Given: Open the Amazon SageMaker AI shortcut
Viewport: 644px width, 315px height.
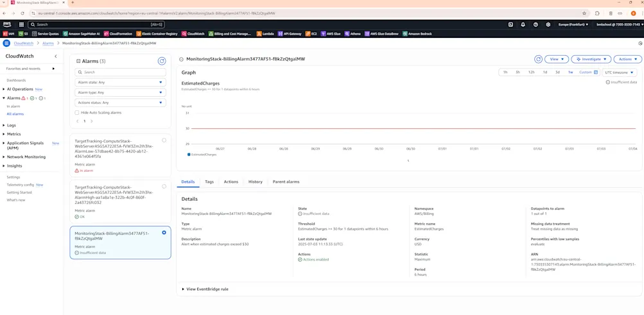Looking at the screenshot, I should tap(82, 33).
